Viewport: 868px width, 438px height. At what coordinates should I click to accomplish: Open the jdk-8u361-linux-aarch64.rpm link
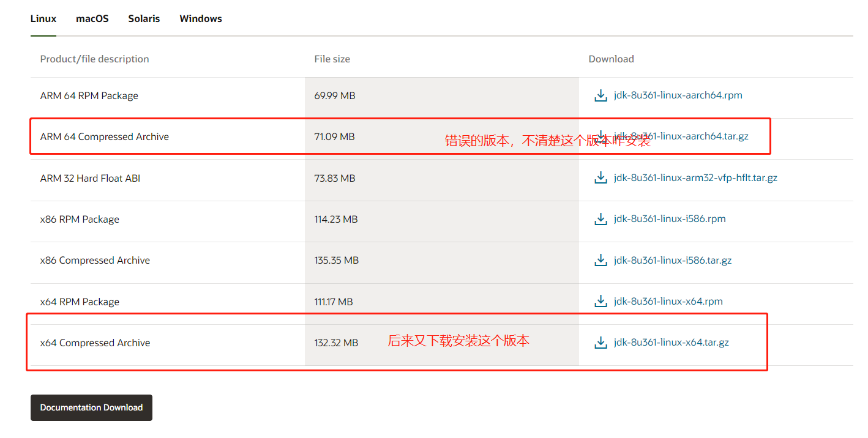click(678, 95)
